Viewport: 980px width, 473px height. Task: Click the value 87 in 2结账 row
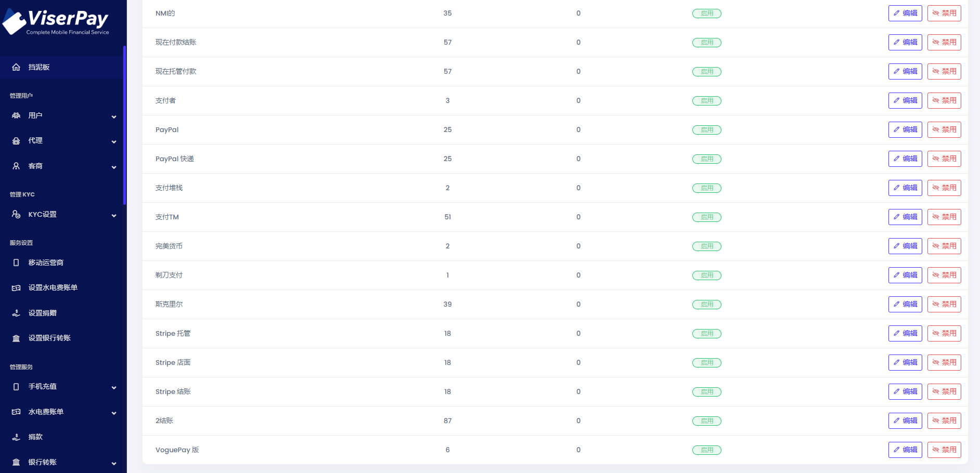pos(447,421)
